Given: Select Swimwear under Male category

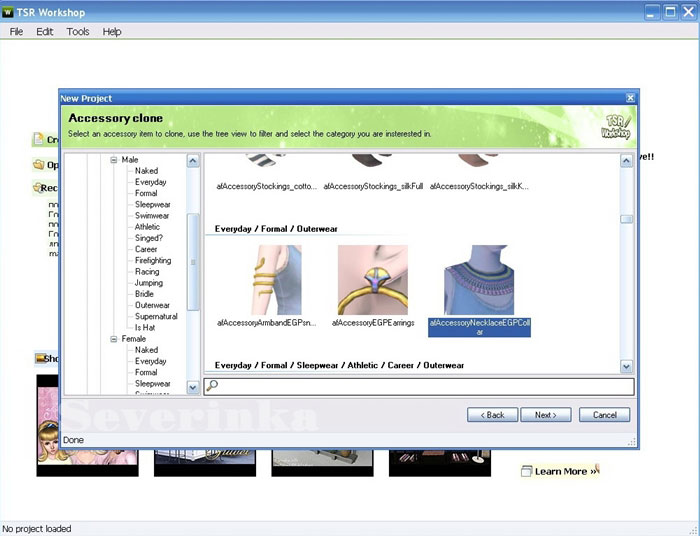Looking at the screenshot, I should coord(154,216).
